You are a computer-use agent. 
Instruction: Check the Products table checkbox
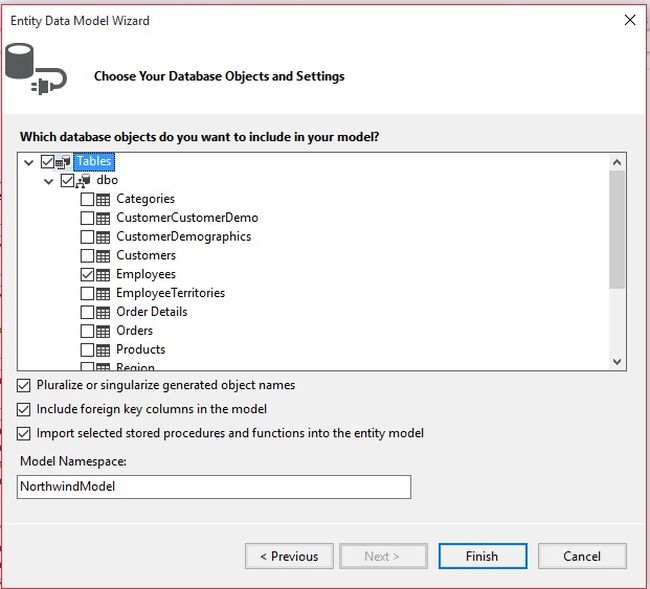click(87, 350)
